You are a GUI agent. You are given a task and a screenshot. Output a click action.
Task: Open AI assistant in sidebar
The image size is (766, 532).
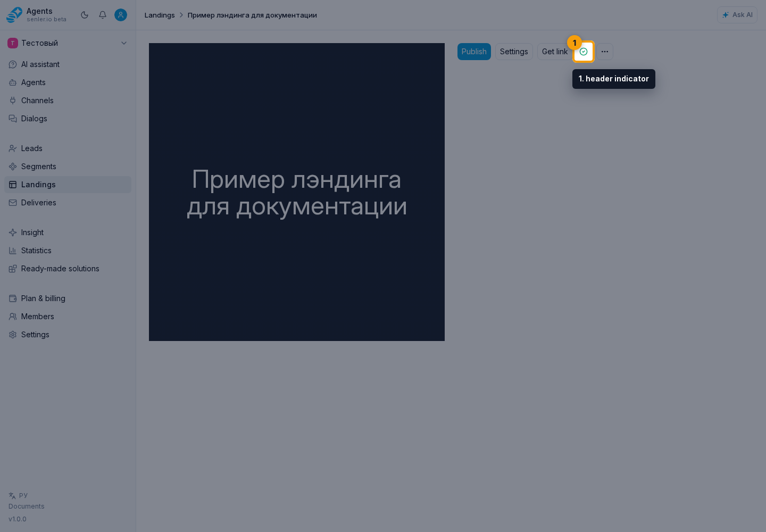tap(68, 64)
